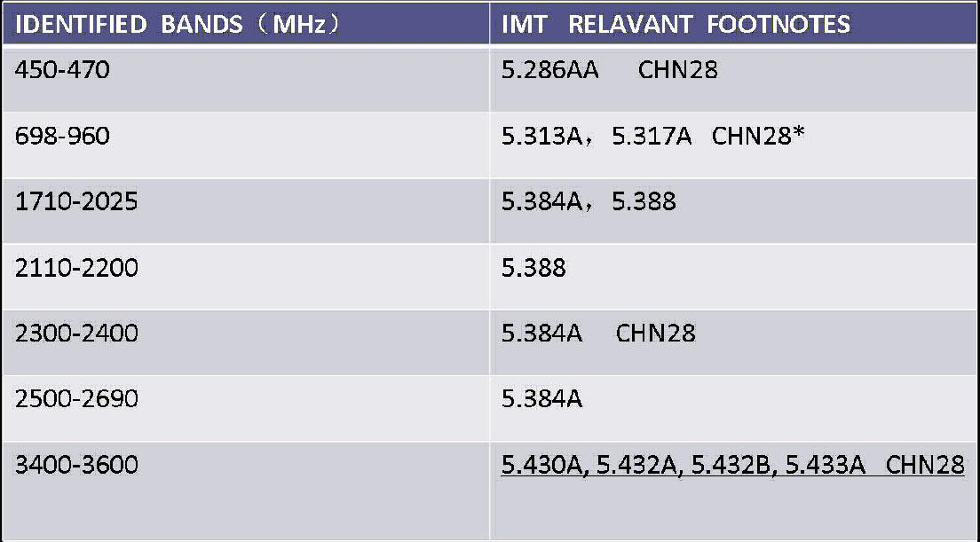Click the 5.286AA footnote text
Image resolution: width=980 pixels, height=542 pixels.
pos(550,70)
